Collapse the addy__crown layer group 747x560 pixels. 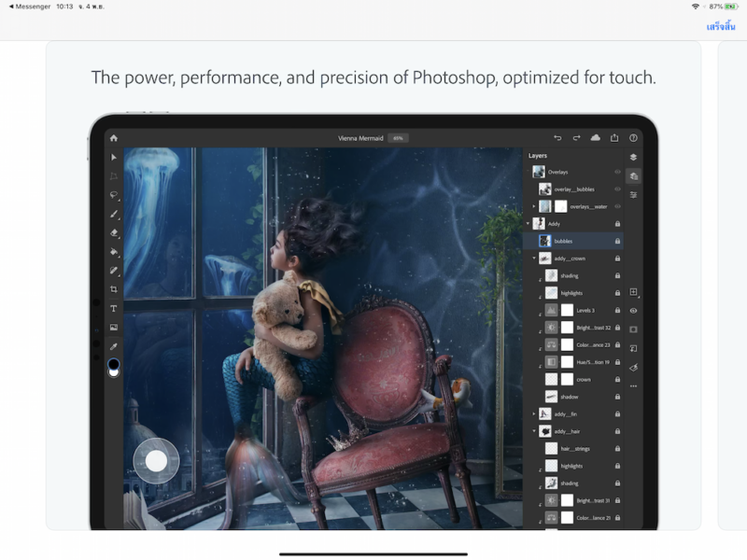click(x=534, y=259)
